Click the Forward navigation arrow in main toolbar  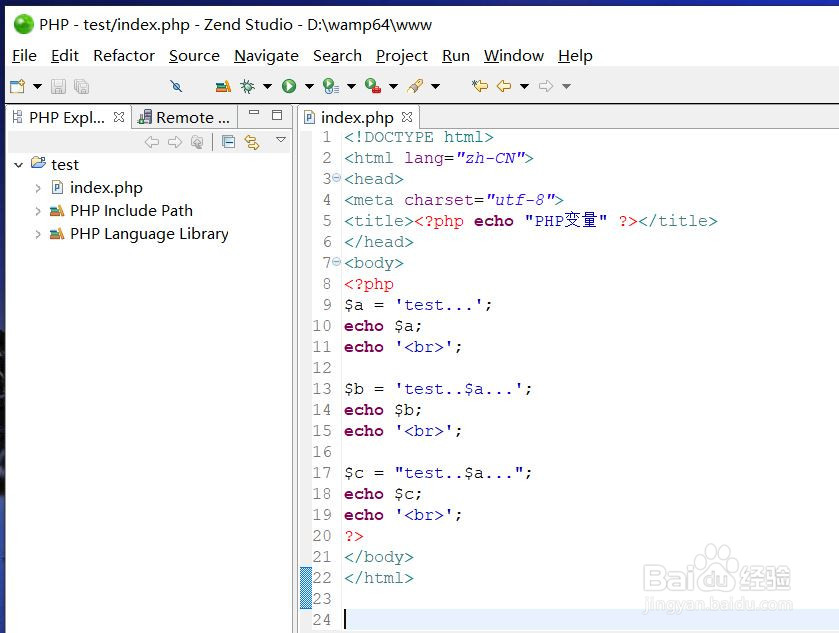coord(546,86)
